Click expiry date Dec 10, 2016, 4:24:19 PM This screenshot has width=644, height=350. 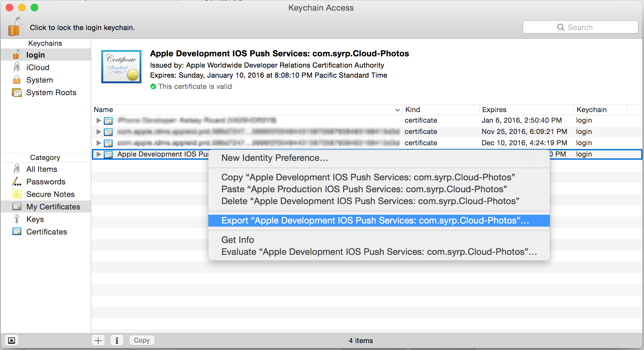coord(524,143)
